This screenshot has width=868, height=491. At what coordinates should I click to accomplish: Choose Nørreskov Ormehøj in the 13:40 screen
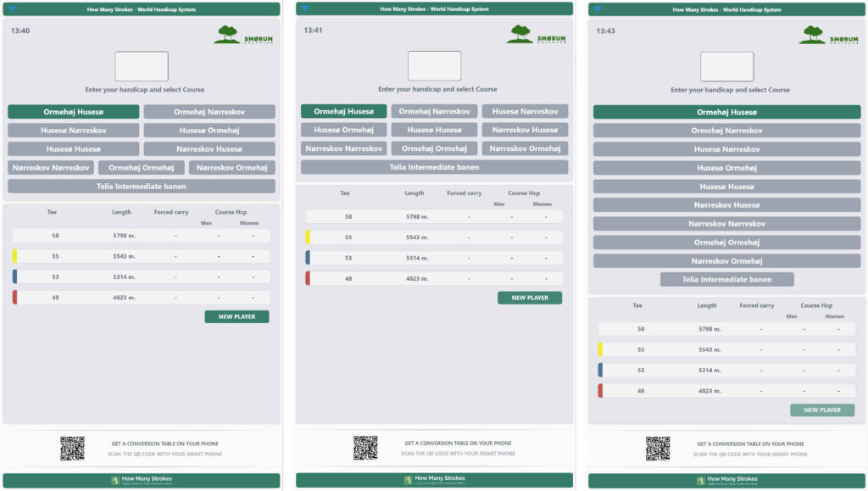[232, 168]
